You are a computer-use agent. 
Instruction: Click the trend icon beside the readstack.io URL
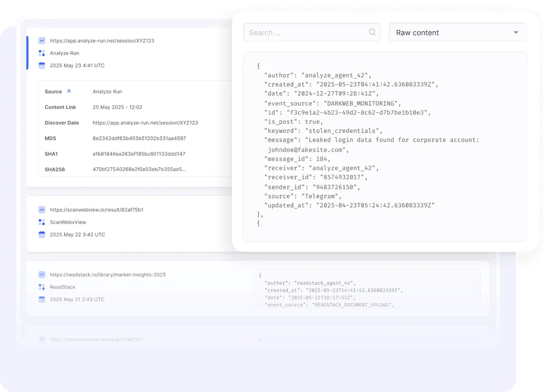(42, 275)
